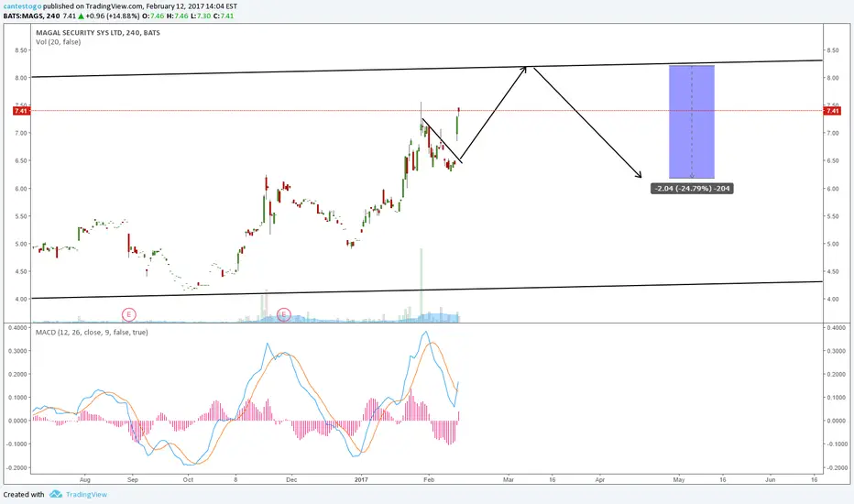Open the TradingView link at bottom
The image size is (854, 504).
tap(87, 495)
